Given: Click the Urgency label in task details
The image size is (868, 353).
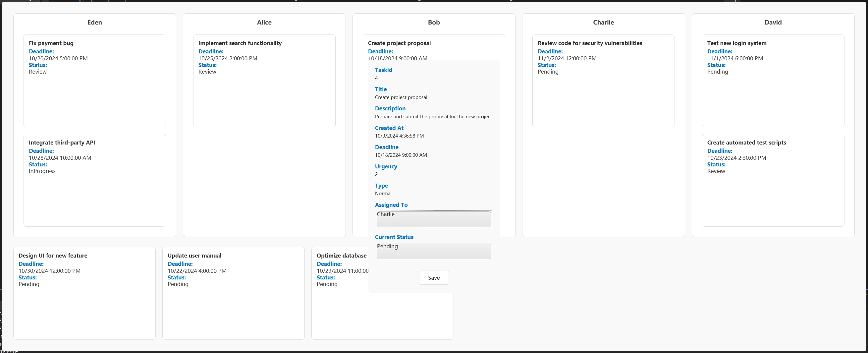Looking at the screenshot, I should tap(386, 166).
